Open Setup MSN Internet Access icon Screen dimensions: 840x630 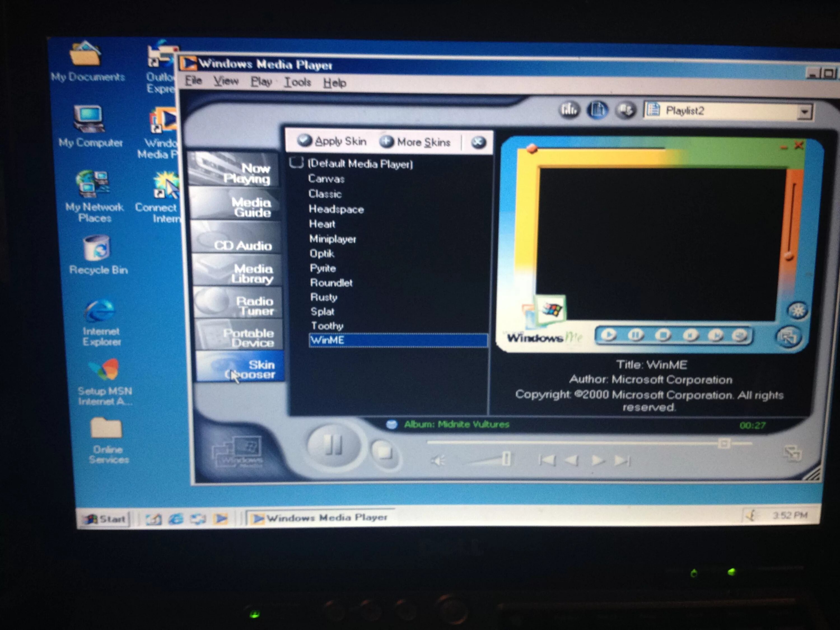[x=105, y=382]
